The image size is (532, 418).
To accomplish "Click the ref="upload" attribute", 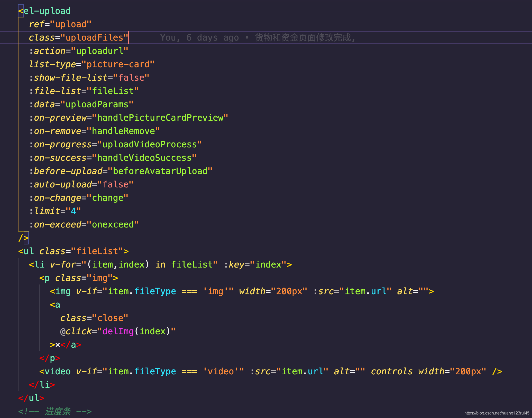I will click(60, 24).
